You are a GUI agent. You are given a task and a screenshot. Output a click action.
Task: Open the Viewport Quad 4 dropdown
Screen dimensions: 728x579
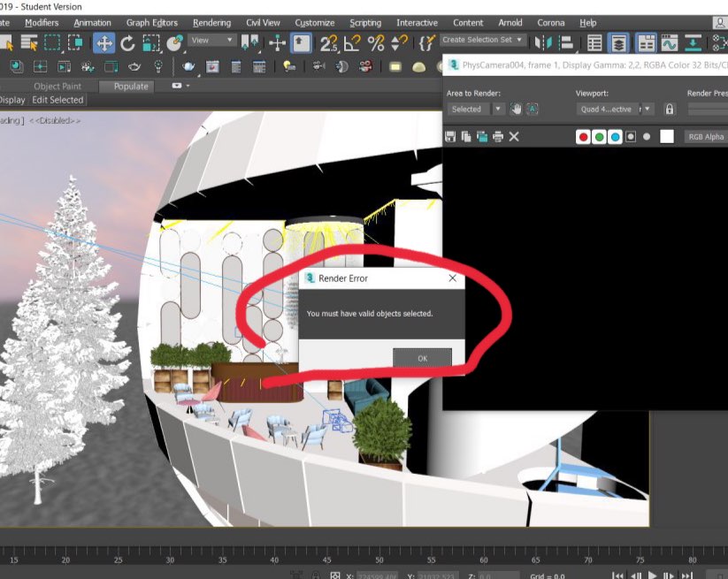click(x=615, y=110)
